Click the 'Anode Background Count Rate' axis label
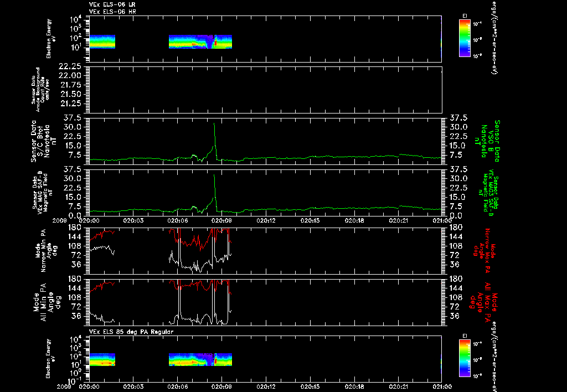The height and width of the screenshot is (392, 567). (40, 89)
